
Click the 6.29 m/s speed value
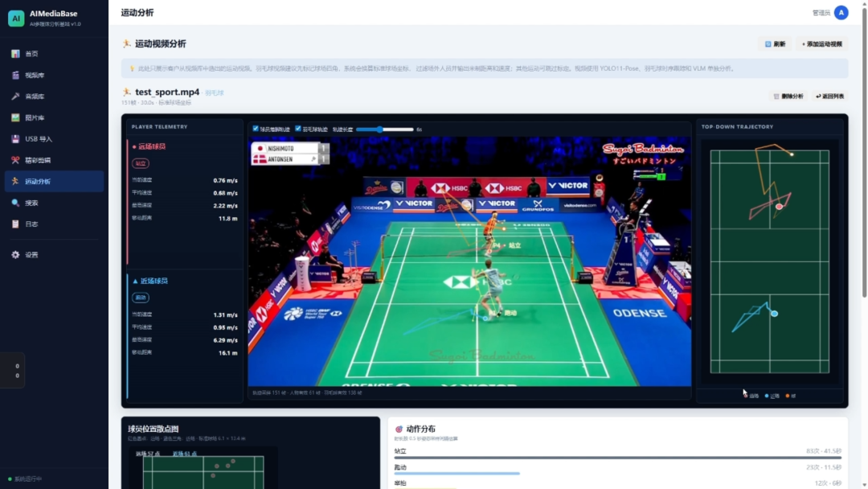click(225, 340)
